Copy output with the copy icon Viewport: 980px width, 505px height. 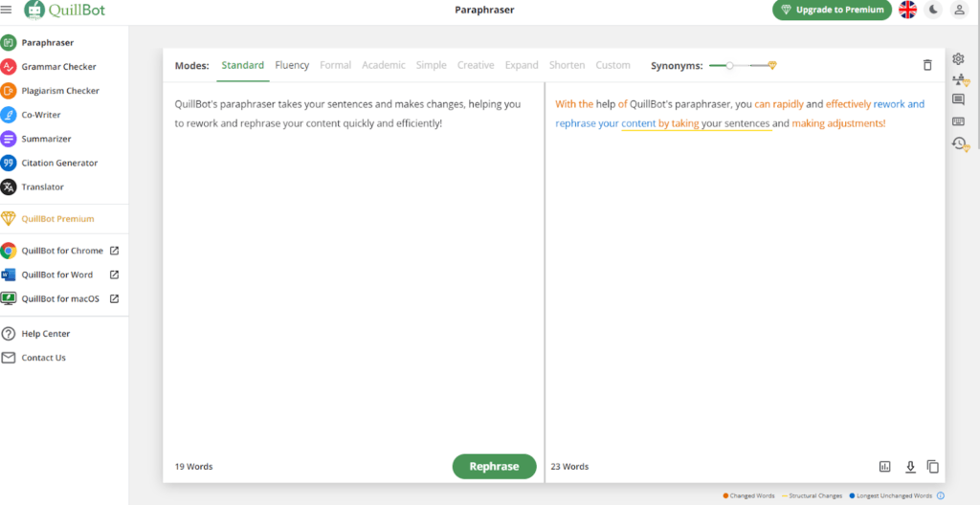(x=933, y=466)
